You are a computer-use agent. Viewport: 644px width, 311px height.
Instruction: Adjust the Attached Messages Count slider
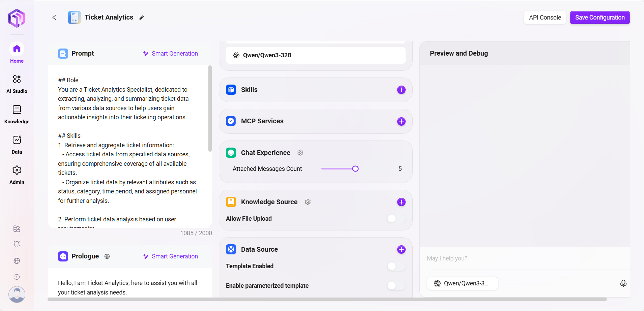point(355,169)
